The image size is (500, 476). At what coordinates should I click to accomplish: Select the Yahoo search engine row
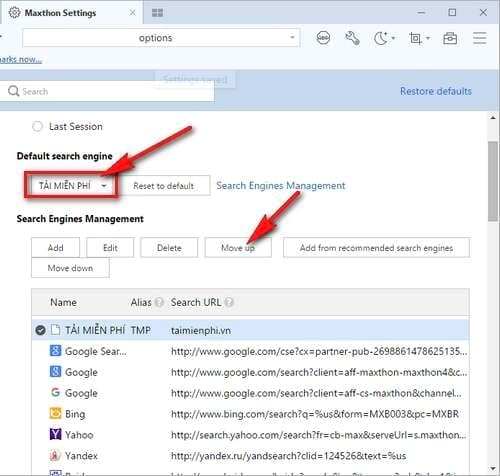point(250,435)
